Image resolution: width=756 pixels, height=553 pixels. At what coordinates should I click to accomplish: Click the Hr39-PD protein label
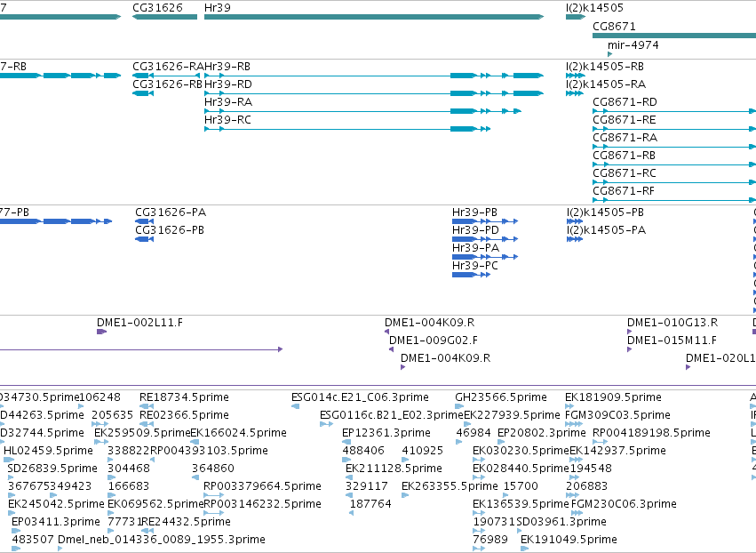pyautogui.click(x=475, y=230)
